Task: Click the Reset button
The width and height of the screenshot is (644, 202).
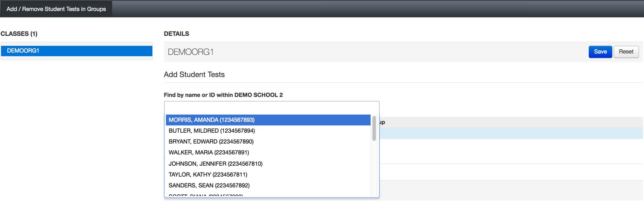Action: pyautogui.click(x=626, y=52)
